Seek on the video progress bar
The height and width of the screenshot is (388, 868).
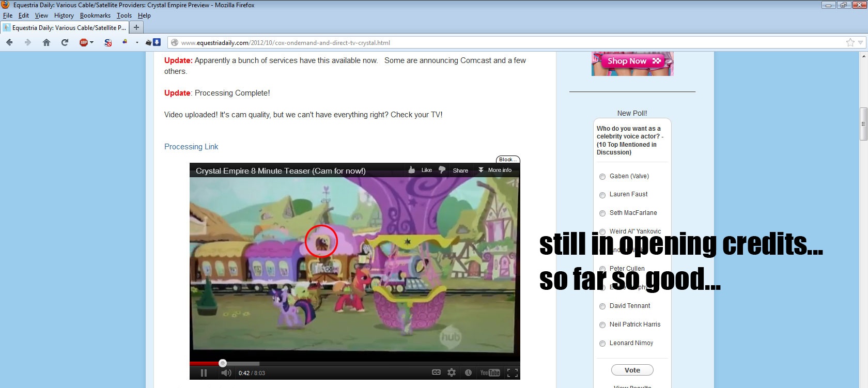coord(355,363)
